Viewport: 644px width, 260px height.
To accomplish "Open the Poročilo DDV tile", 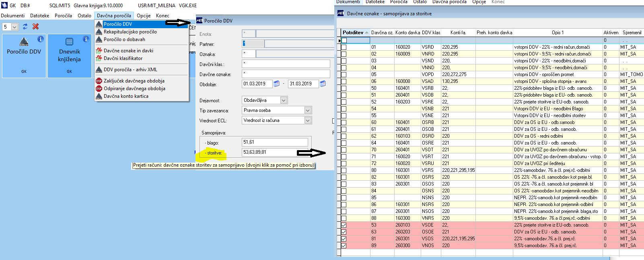I will pos(24,56).
